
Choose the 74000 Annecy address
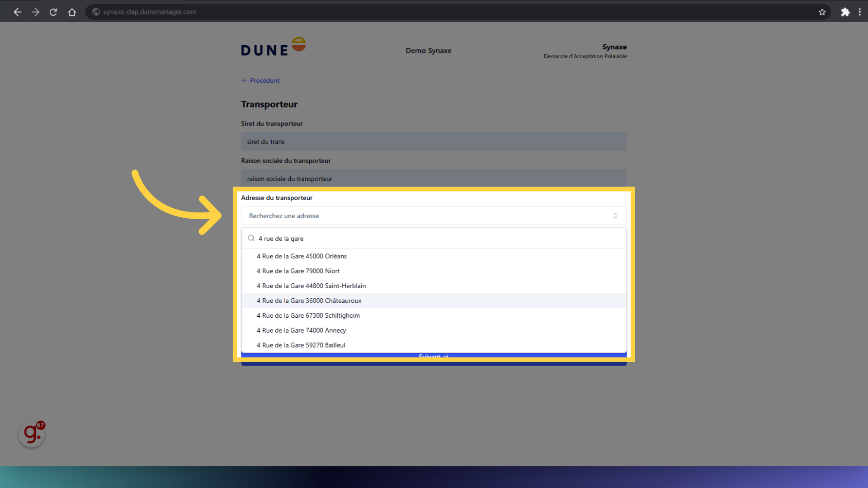click(x=301, y=331)
